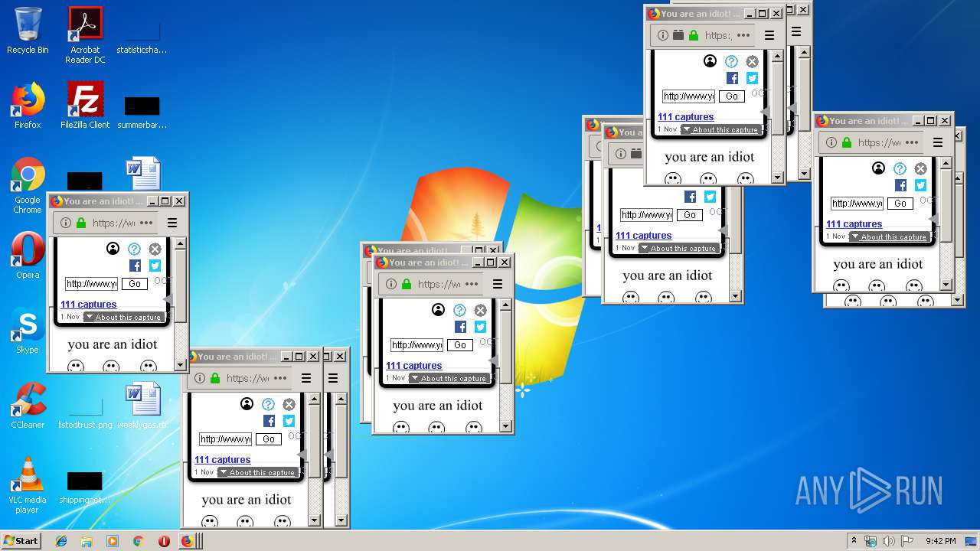Click the user account icon in topmost window

[x=710, y=61]
